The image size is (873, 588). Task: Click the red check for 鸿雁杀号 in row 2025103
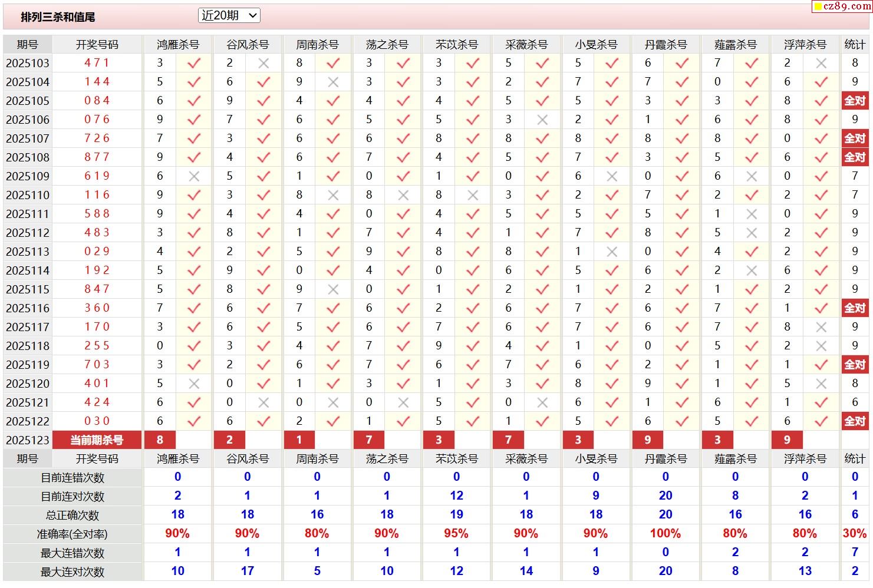(194, 63)
